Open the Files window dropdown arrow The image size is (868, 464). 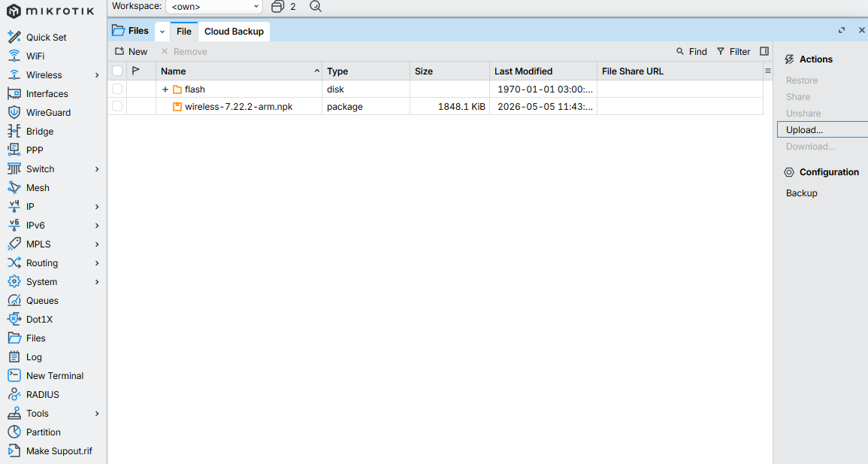tap(162, 32)
